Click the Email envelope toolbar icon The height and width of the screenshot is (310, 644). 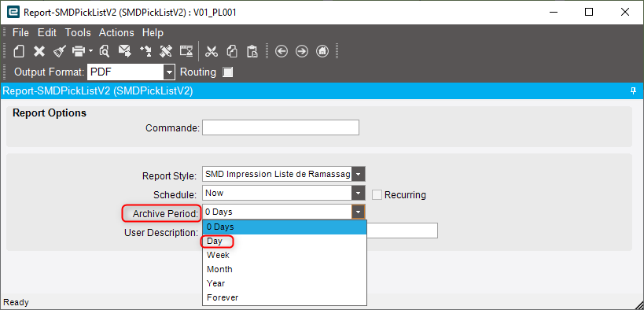tap(124, 51)
